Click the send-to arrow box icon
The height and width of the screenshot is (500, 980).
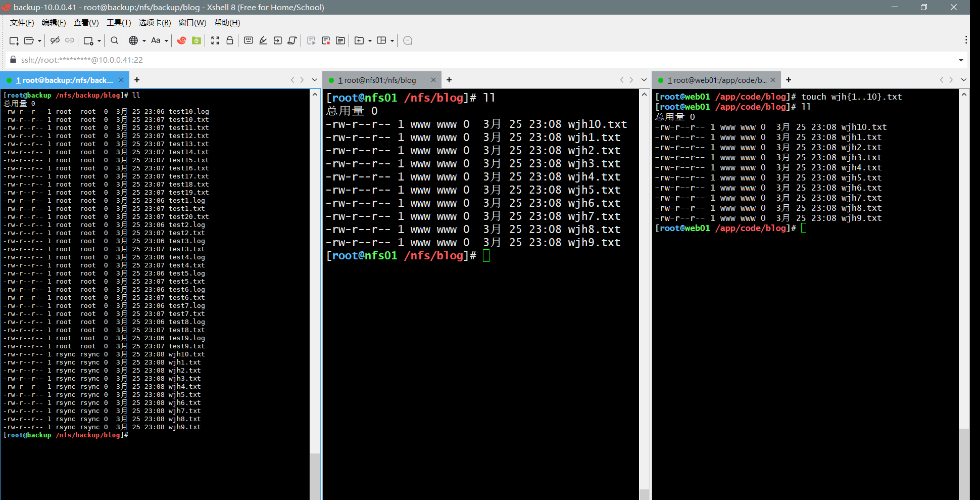click(x=278, y=40)
